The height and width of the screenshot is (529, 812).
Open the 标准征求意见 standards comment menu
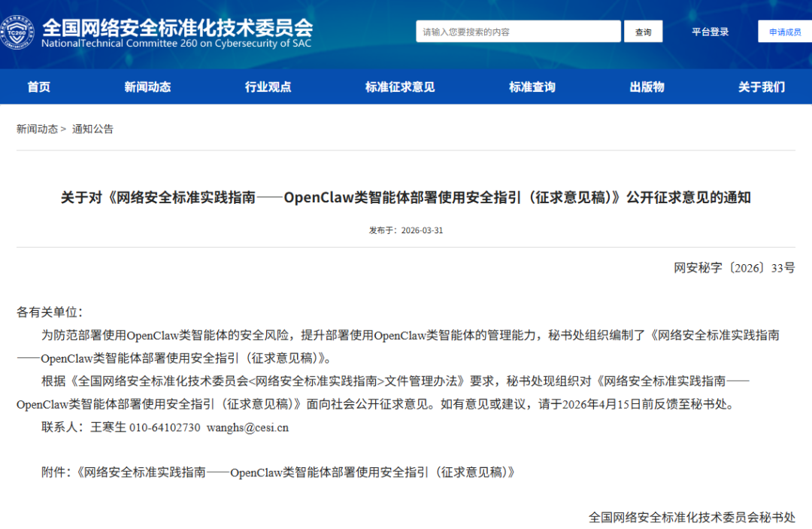[398, 87]
